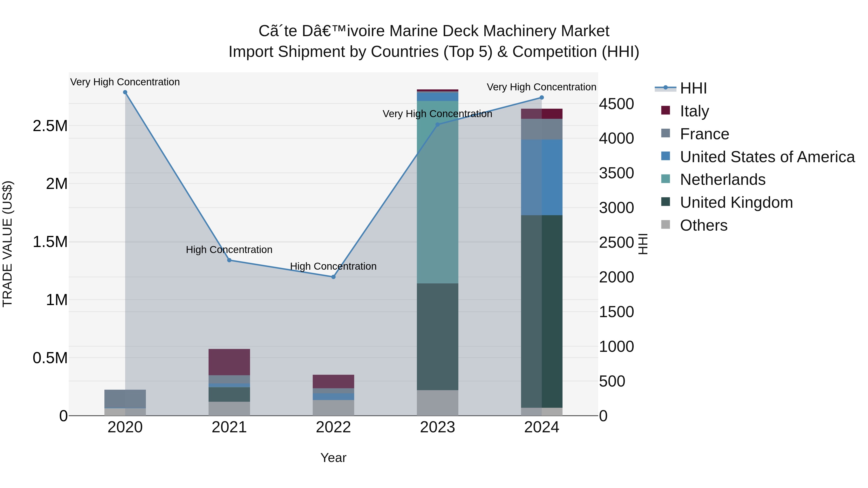Click the TRADE VALUE (US$) axis title
This screenshot has height=488, width=868.
(x=7, y=244)
